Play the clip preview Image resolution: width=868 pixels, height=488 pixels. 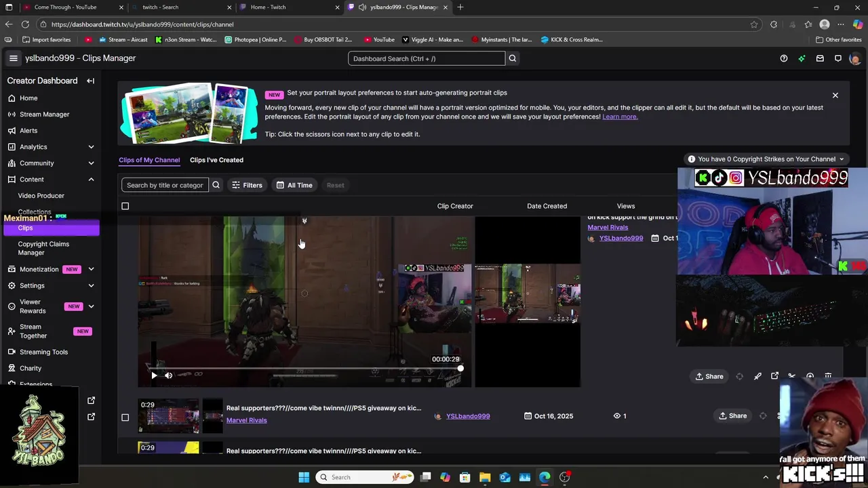[154, 375]
